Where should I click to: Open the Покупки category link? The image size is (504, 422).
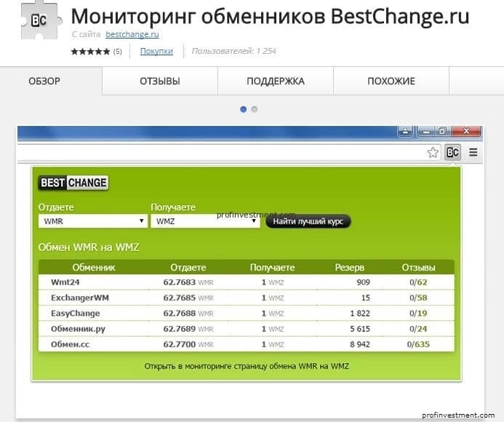click(x=156, y=51)
